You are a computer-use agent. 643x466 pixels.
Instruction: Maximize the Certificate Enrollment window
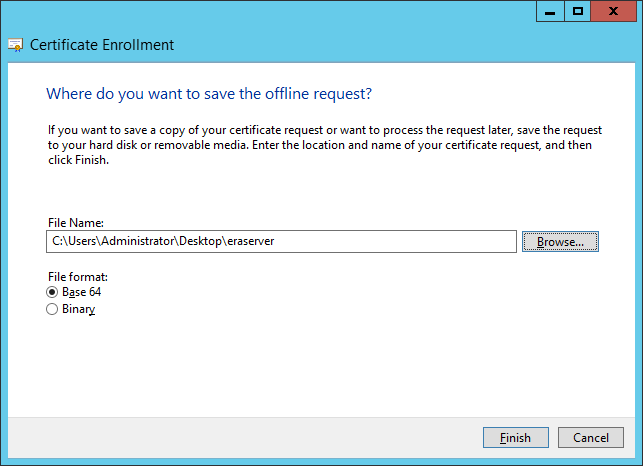[577, 11]
